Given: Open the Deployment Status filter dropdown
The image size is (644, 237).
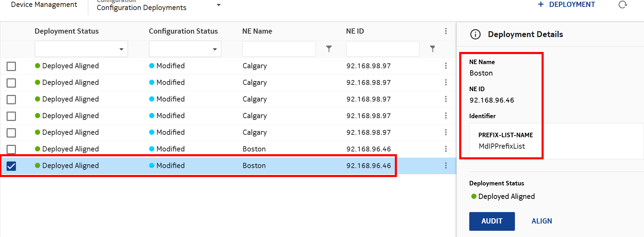Looking at the screenshot, I should 81,49.
